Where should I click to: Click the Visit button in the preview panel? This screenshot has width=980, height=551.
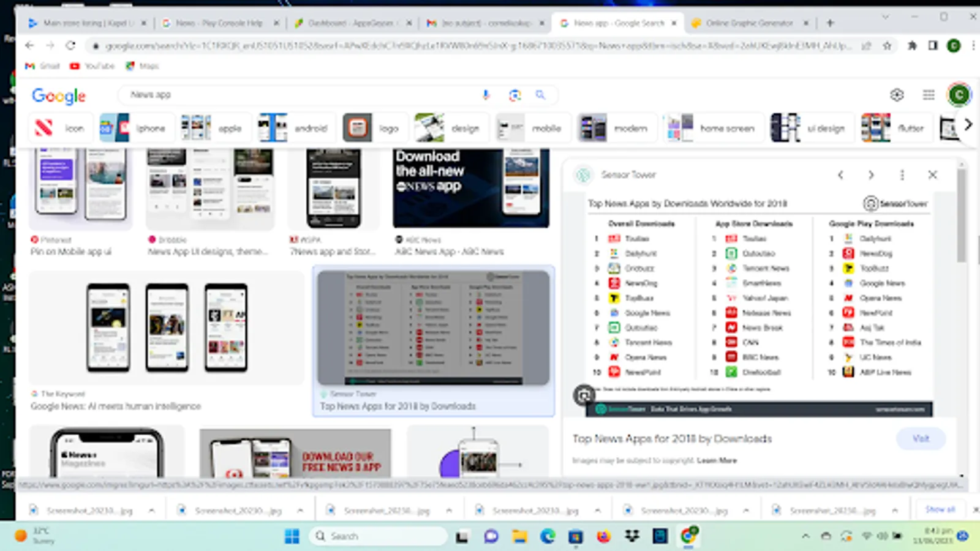921,438
